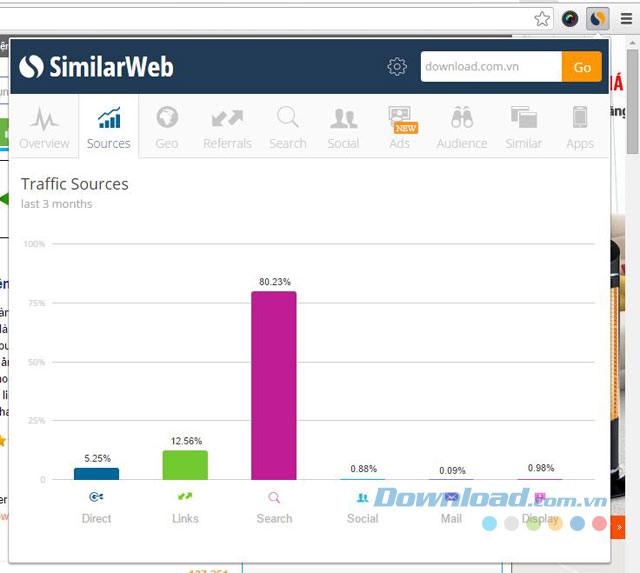Click the Social source icon
The width and height of the screenshot is (640, 573).
(x=362, y=497)
